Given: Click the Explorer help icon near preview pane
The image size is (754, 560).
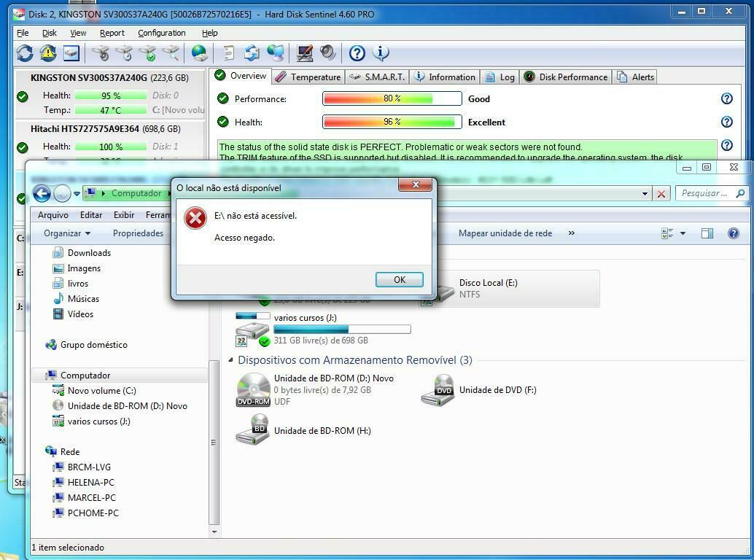Looking at the screenshot, I should (734, 233).
